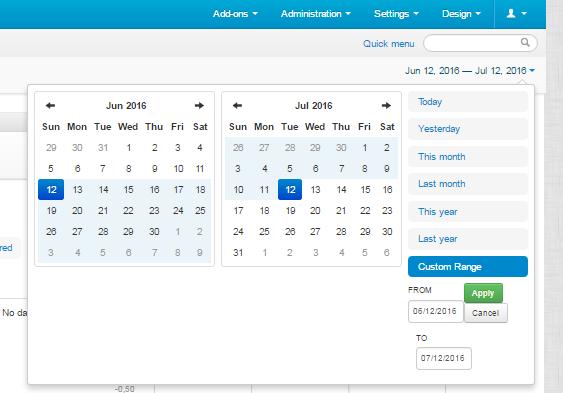Select highlighted July 12 in Jul 2016 calendar
The width and height of the screenshot is (563, 393).
290,190
